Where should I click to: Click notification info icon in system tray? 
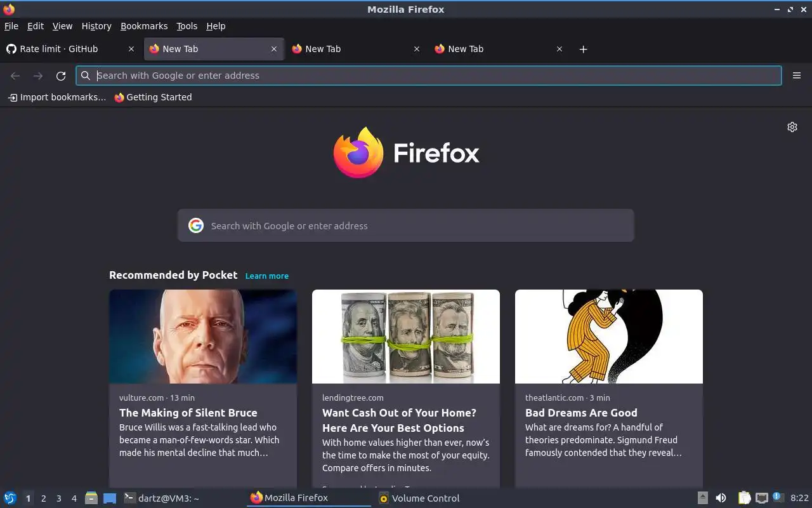point(778,498)
